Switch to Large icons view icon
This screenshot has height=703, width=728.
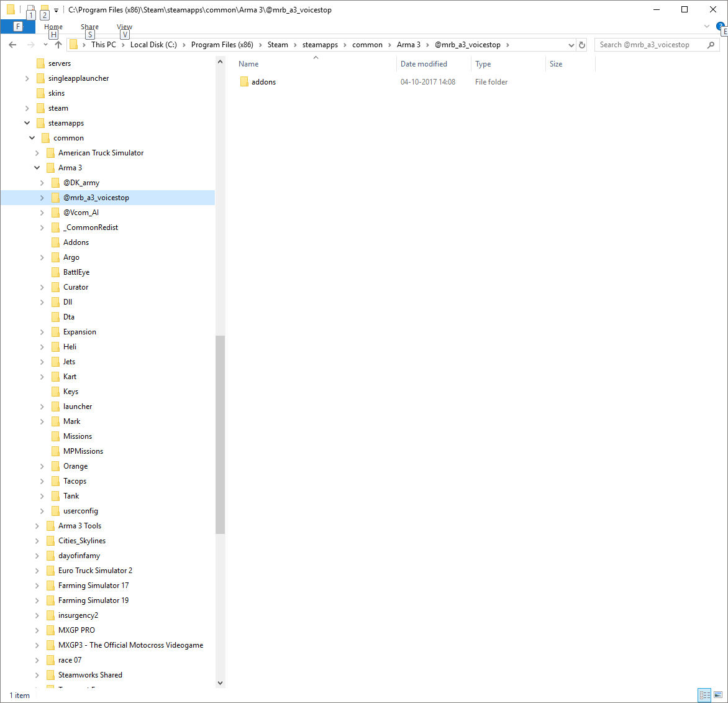coord(718,695)
